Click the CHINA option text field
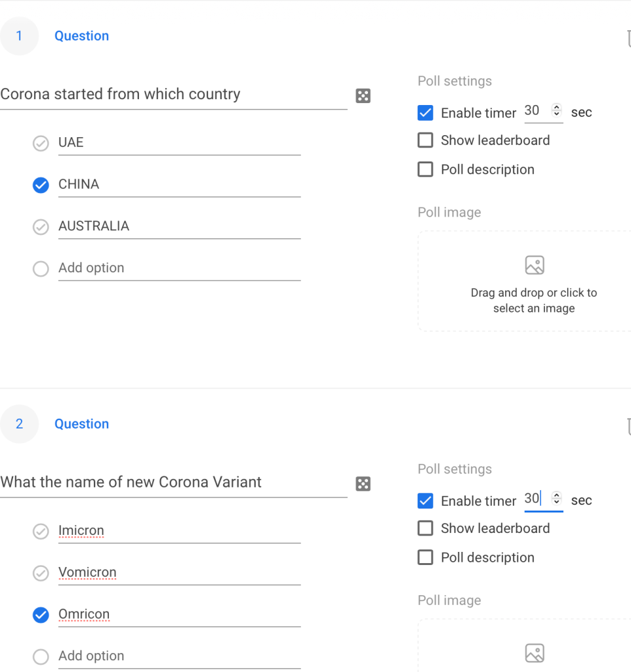 (x=178, y=184)
